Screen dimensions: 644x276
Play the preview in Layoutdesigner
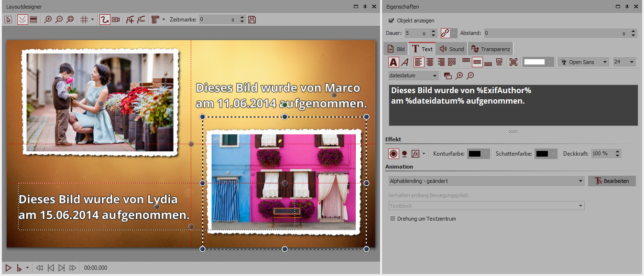(x=8, y=268)
